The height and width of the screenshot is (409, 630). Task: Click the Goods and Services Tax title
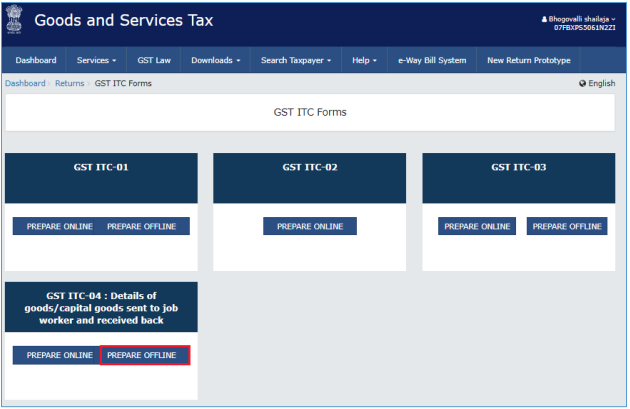click(x=124, y=20)
